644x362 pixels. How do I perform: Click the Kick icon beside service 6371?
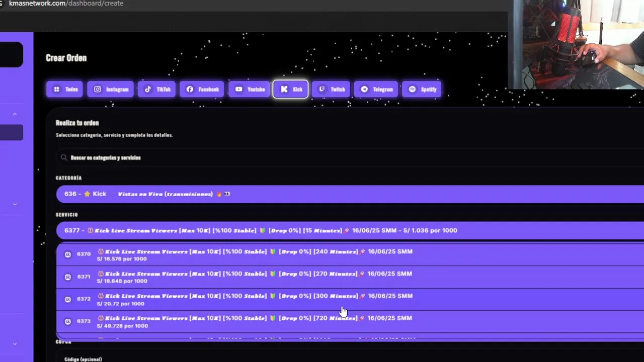point(68,277)
